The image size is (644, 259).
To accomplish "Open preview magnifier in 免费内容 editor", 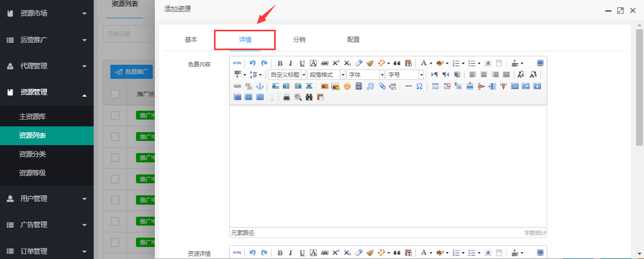I will [x=298, y=97].
